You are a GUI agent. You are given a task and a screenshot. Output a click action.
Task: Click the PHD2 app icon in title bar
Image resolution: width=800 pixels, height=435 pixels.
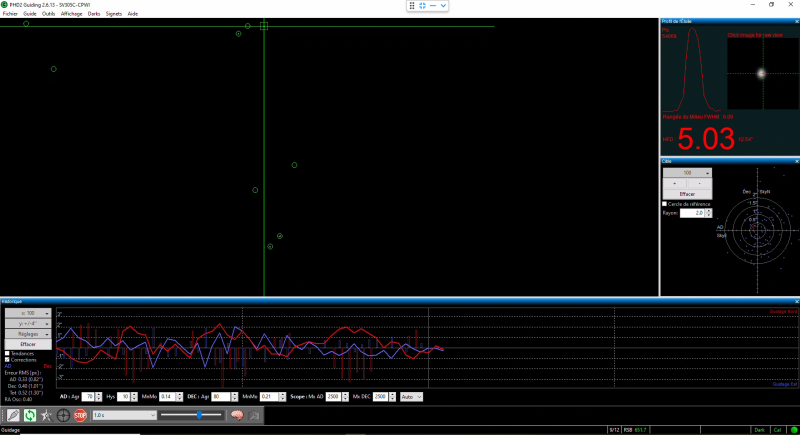[x=4, y=5]
